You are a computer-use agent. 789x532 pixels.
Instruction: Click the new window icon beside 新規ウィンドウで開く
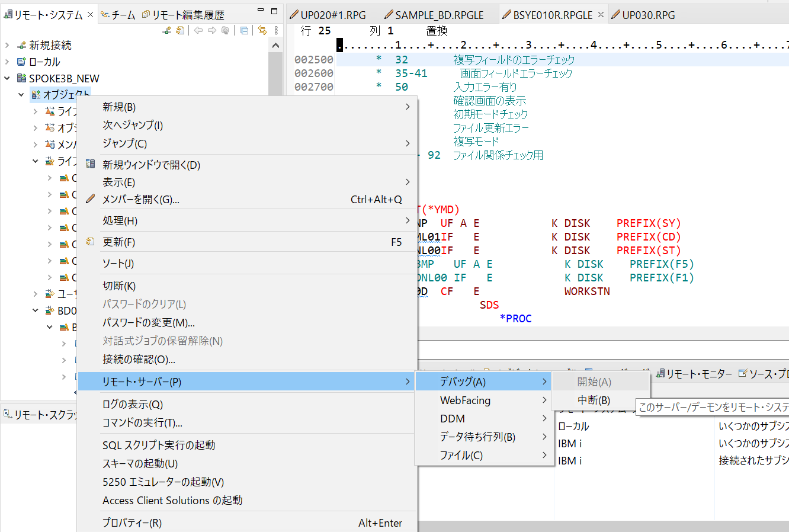click(90, 164)
